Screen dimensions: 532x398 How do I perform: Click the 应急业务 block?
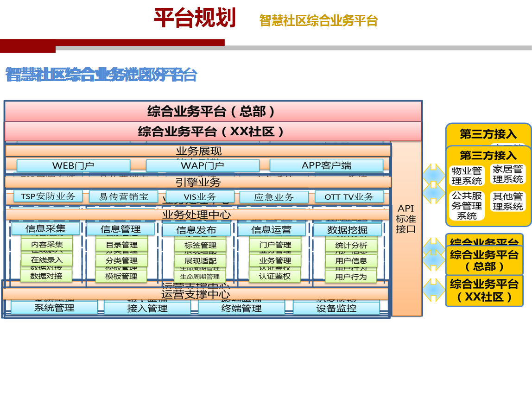(273, 197)
